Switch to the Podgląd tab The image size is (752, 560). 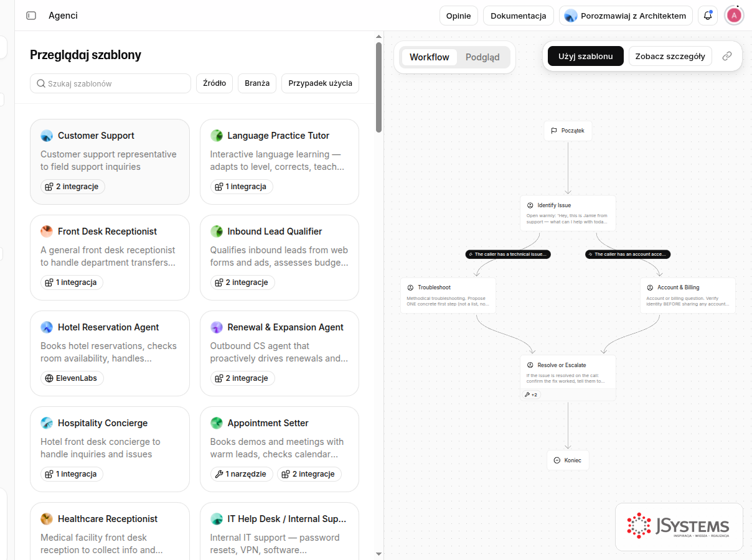point(482,57)
